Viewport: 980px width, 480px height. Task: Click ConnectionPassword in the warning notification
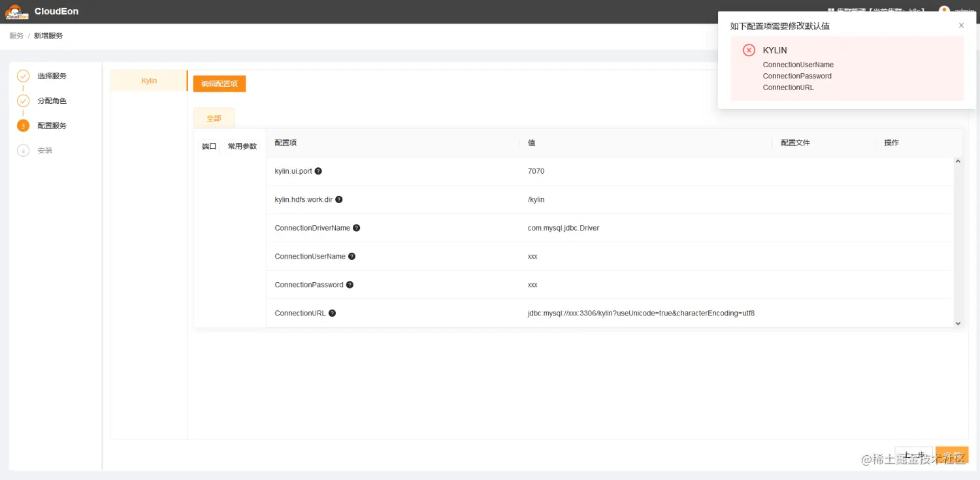(797, 76)
